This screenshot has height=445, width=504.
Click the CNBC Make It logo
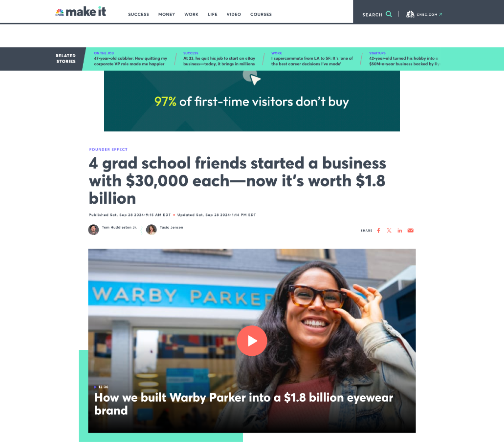tap(80, 12)
